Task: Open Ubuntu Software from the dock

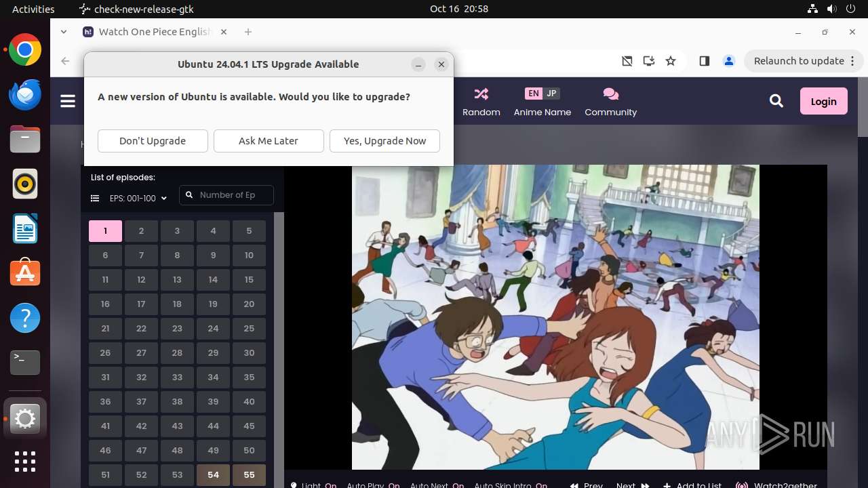Action: pyautogui.click(x=25, y=273)
